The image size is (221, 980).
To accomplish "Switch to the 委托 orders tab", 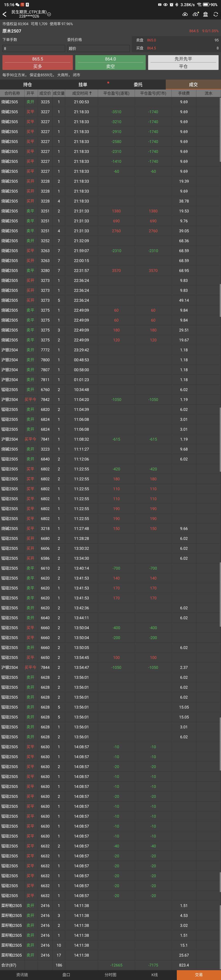I will [x=138, y=84].
